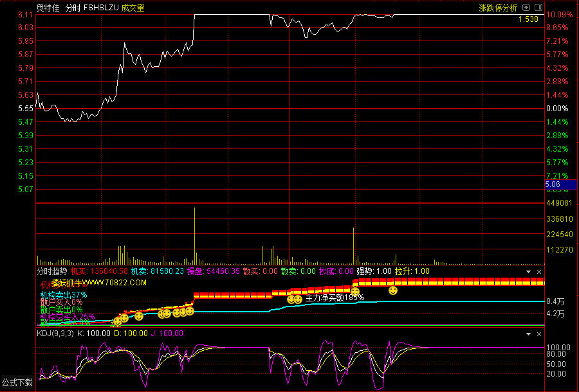Click the 操盘: 54460.35 value
The image size is (579, 392).
(x=213, y=271)
